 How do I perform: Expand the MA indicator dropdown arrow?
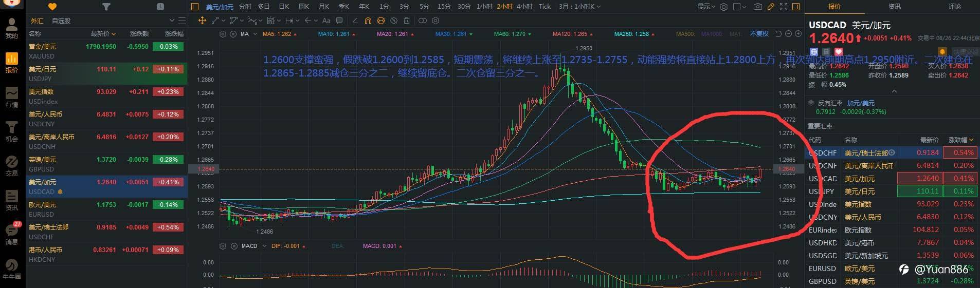256,34
